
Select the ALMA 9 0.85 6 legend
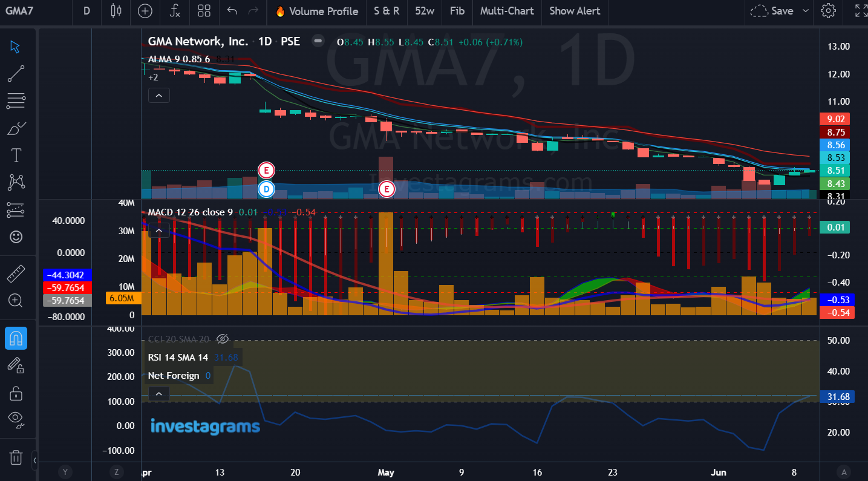pyautogui.click(x=179, y=59)
